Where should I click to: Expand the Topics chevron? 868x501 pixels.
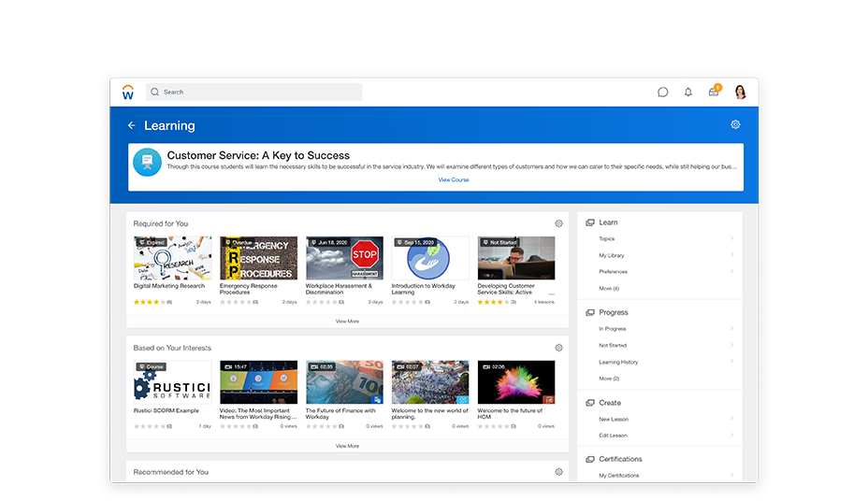(731, 239)
